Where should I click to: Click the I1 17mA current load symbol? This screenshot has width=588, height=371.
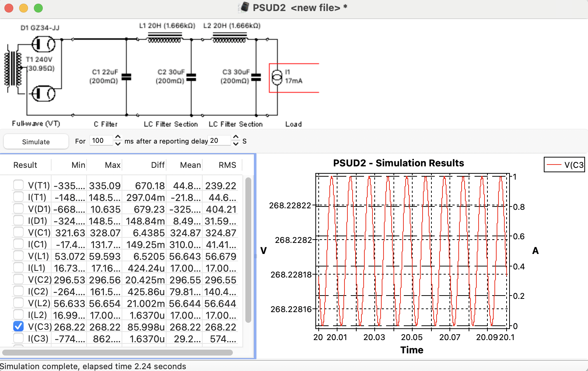coord(277,77)
